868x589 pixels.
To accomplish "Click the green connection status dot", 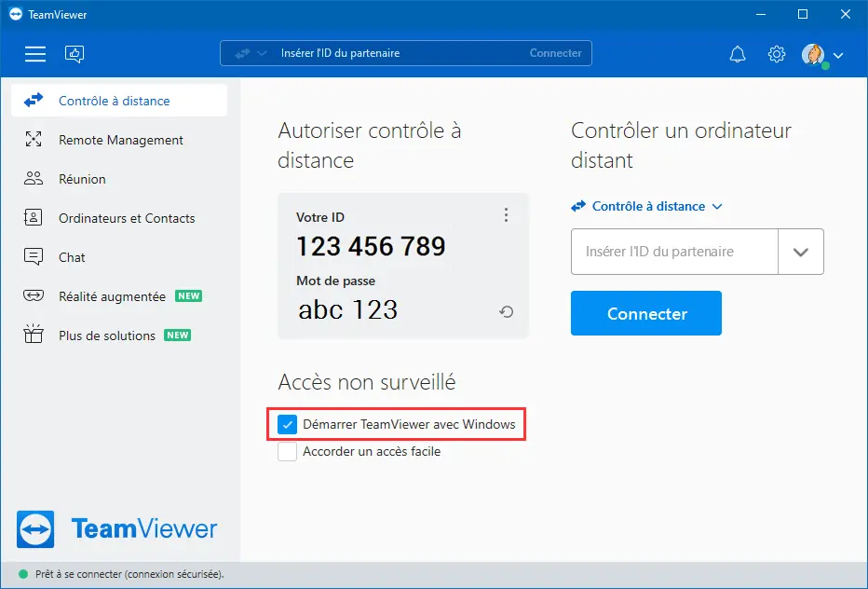I will pos(22,575).
